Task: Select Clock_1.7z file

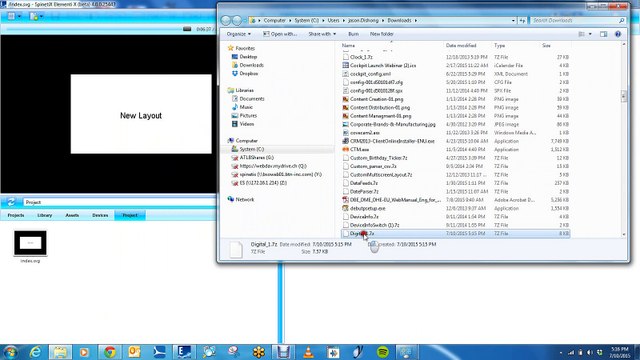Action: 361,57
